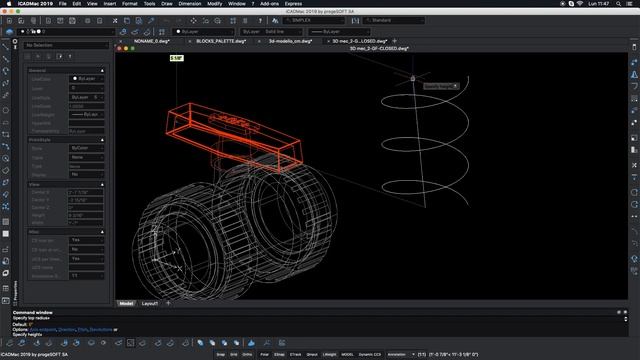Toggle Dynamic CCS in the status bar
This screenshot has height=360, width=640.
pos(370,354)
